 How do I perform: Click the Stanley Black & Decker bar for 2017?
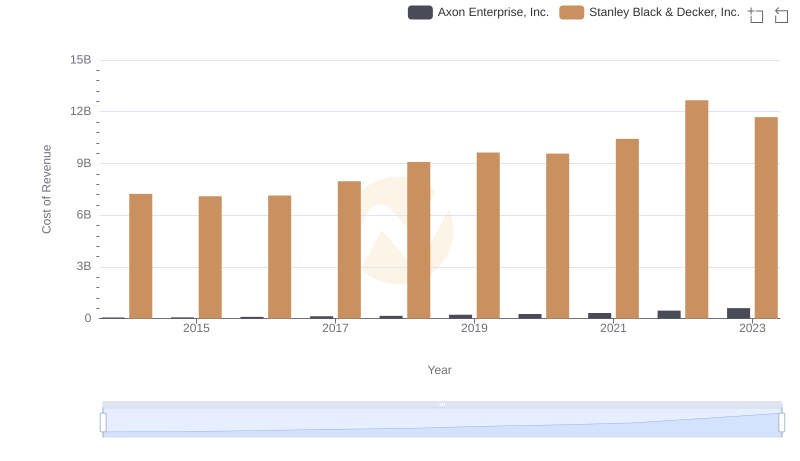[x=349, y=250]
